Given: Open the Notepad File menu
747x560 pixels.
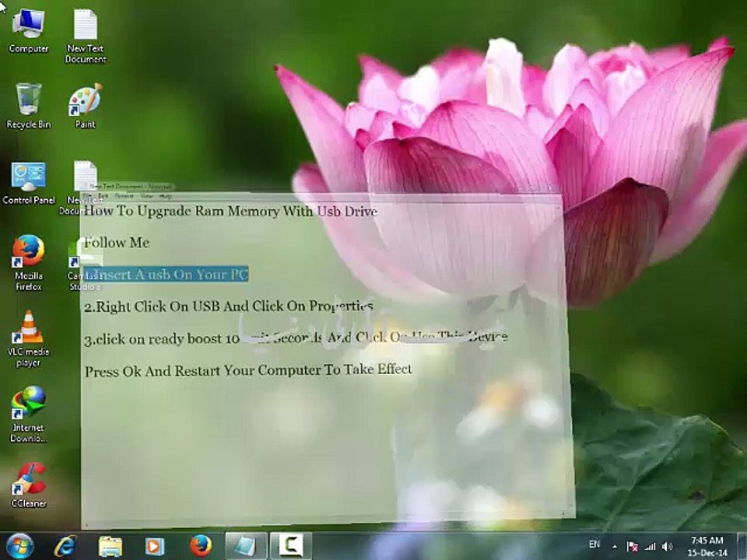Looking at the screenshot, I should pyautogui.click(x=88, y=196).
